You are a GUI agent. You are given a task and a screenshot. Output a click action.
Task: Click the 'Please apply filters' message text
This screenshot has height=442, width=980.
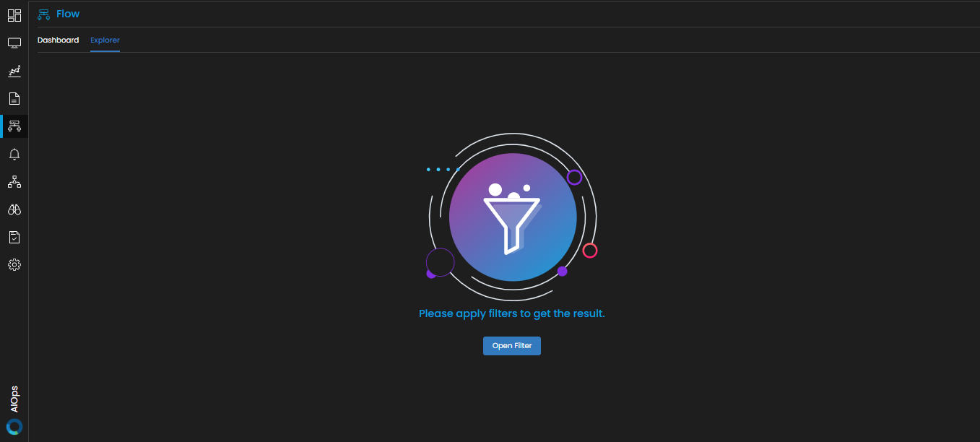[511, 314]
